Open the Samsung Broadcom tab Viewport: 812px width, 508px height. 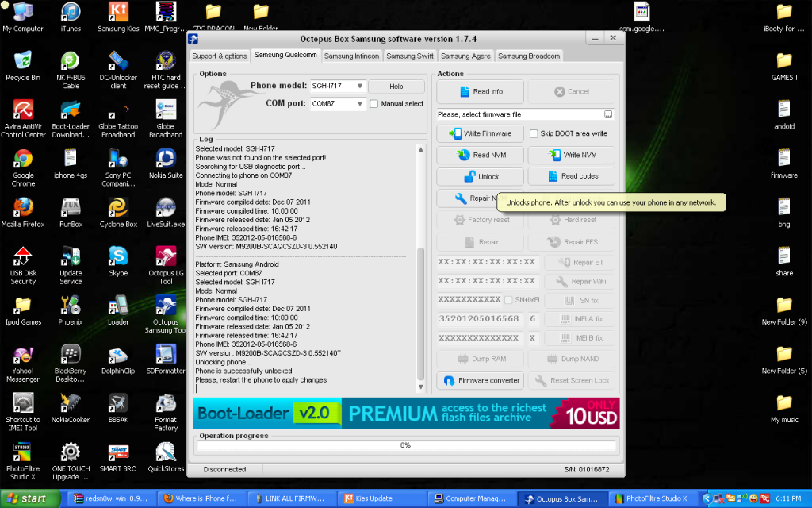(x=529, y=56)
